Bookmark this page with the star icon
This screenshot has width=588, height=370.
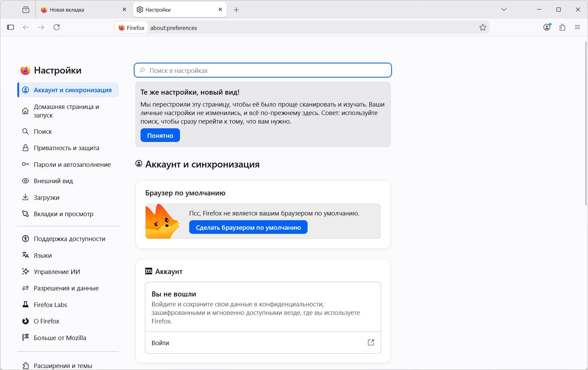click(x=483, y=28)
